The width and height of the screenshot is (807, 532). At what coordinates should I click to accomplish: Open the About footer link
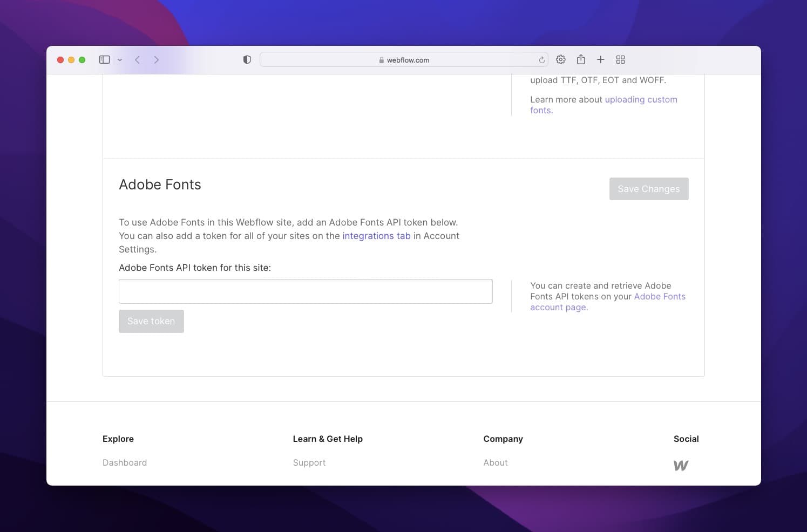(x=496, y=462)
